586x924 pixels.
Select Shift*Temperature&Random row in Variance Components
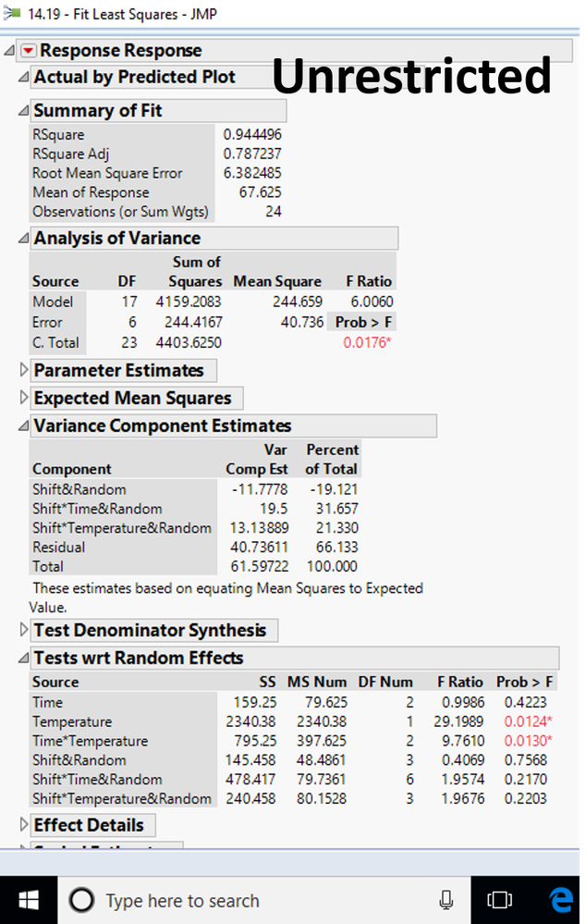coord(195,528)
